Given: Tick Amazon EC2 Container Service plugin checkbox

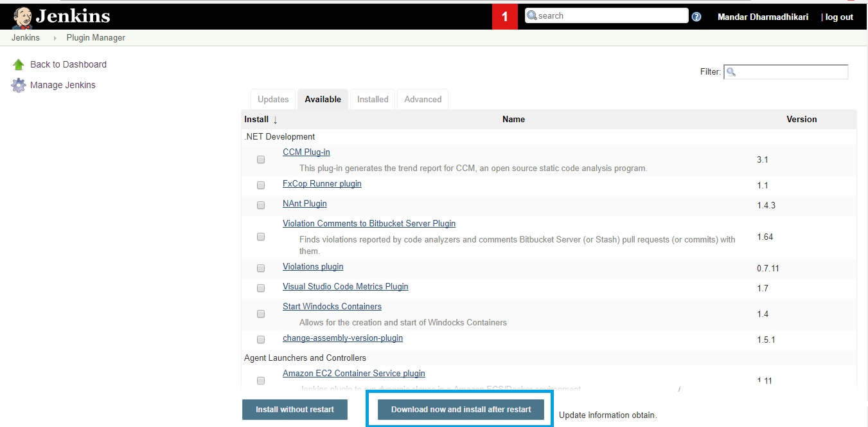Looking at the screenshot, I should click(261, 381).
